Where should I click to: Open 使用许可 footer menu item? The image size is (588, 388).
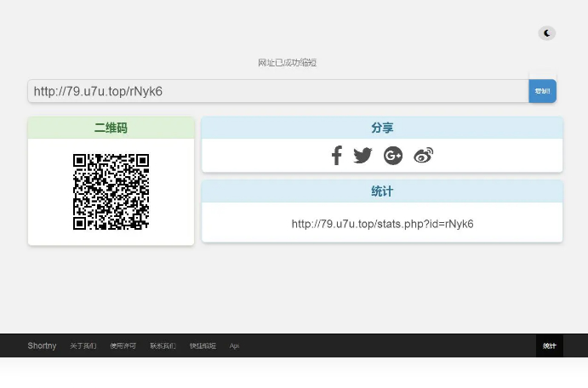click(x=123, y=345)
